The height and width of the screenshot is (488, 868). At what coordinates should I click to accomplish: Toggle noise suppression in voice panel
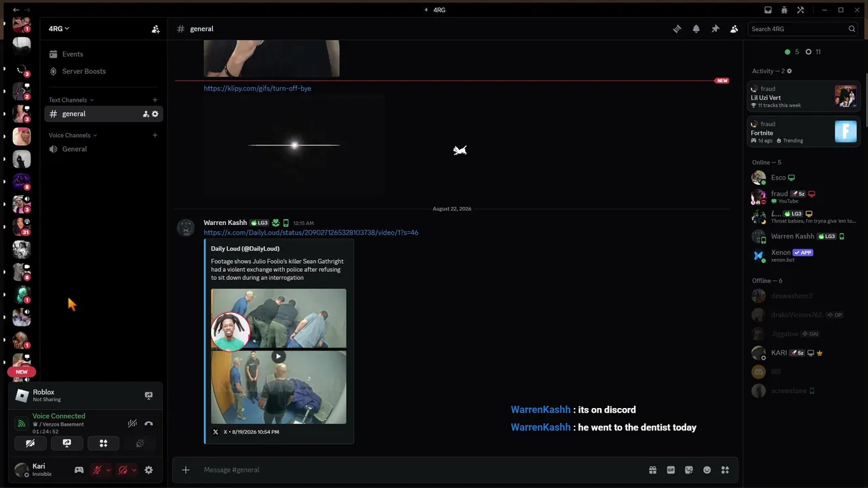click(132, 424)
